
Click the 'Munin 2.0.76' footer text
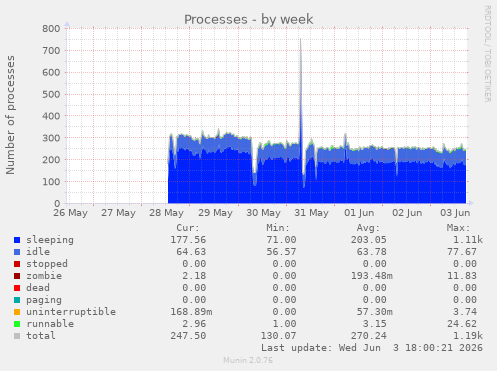click(x=248, y=360)
